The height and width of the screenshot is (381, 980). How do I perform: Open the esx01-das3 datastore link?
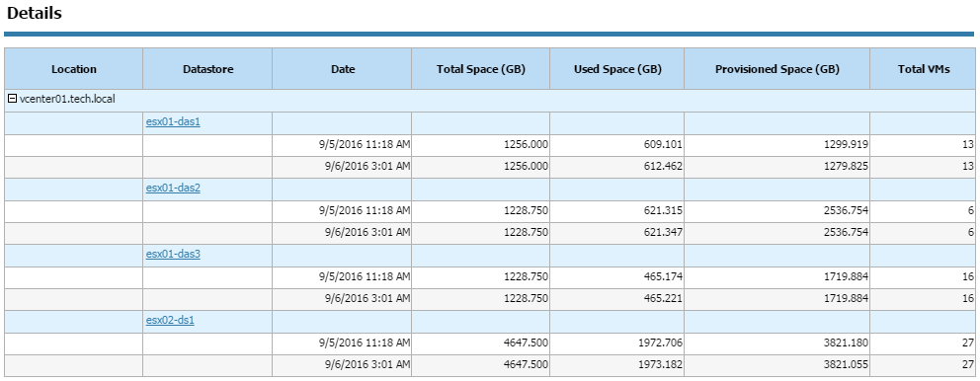click(173, 254)
